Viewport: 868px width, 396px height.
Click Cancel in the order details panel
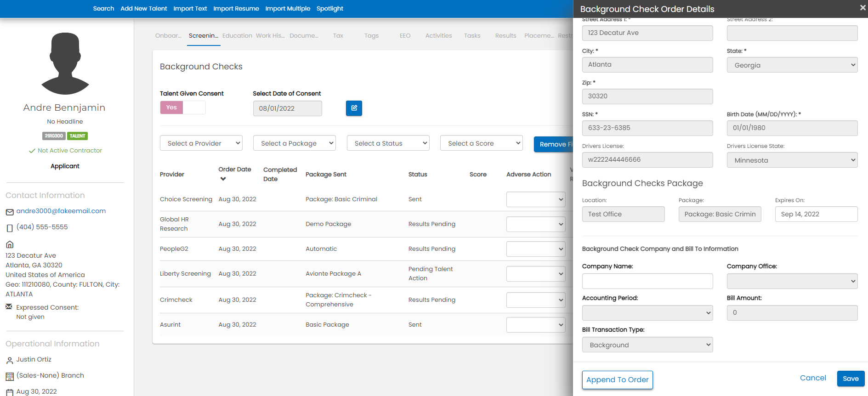pos(813,378)
